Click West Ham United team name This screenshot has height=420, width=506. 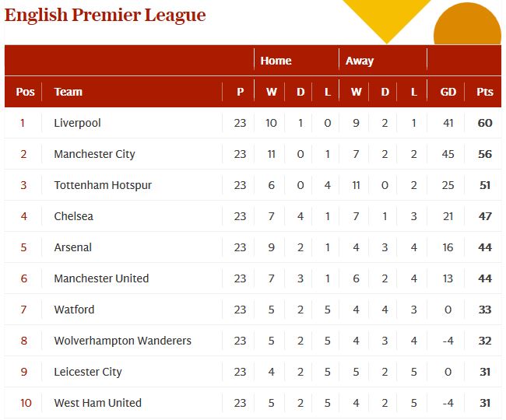(x=97, y=403)
